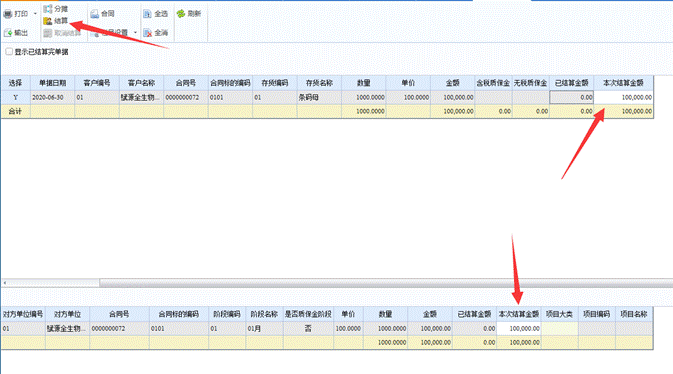Image resolution: width=673 pixels, height=374 pixels.
Task: Select the date cell 2020-06-30
Action: (x=52, y=97)
